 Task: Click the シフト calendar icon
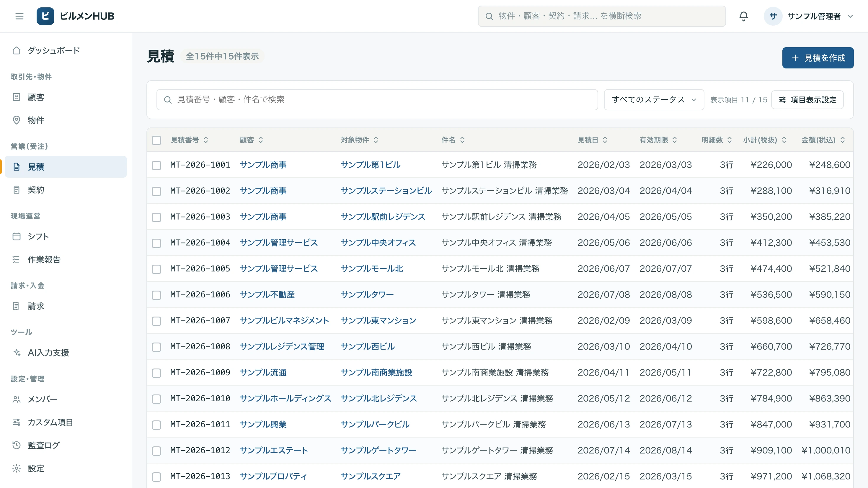coord(17,236)
